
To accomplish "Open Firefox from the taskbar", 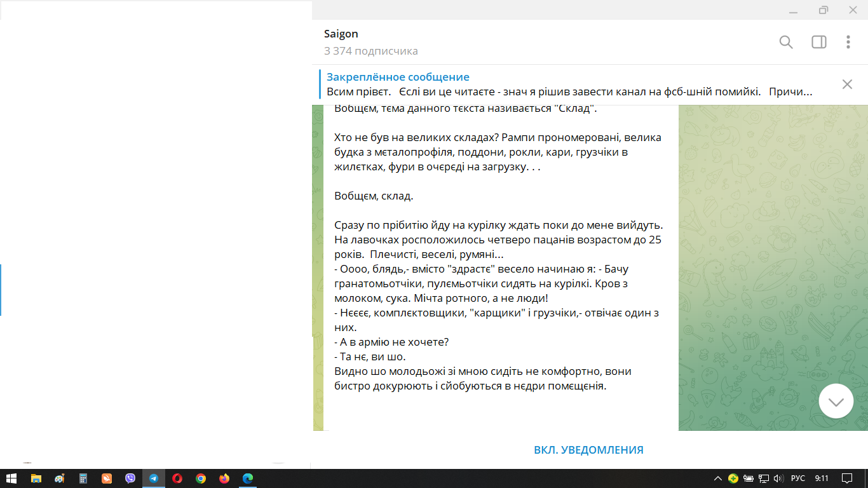I will tap(224, 478).
